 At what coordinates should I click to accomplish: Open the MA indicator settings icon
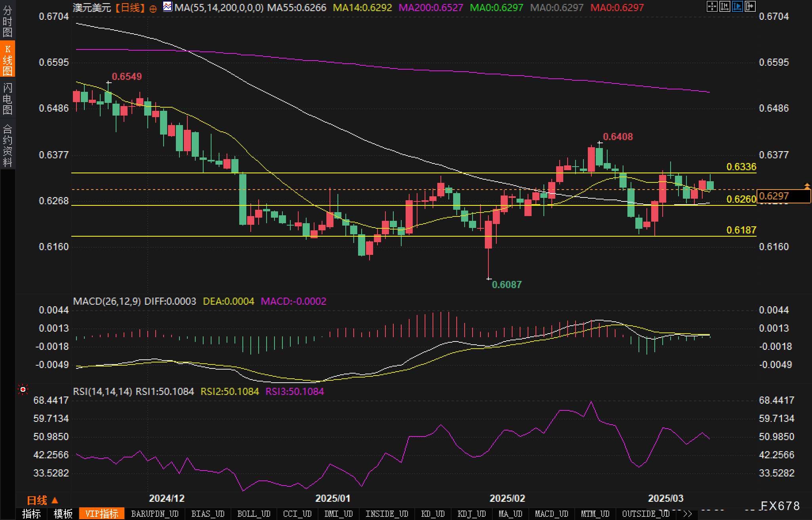167,7
